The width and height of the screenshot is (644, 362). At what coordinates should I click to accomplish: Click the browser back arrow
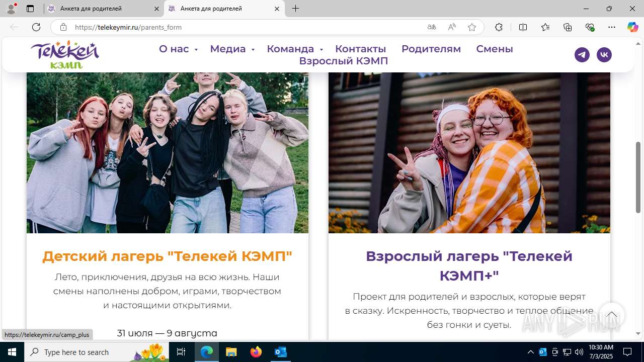[x=14, y=27]
